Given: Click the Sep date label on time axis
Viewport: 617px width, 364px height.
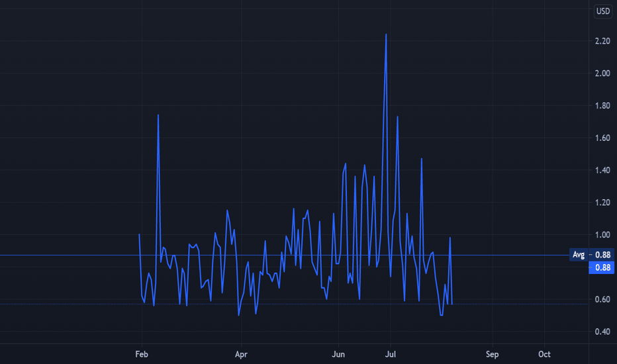Looking at the screenshot, I should [493, 354].
